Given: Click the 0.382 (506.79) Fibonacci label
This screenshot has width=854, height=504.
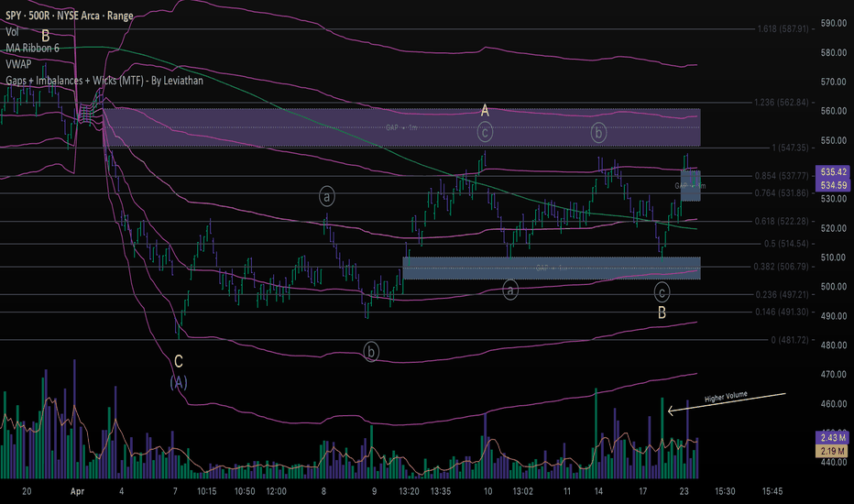Looking at the screenshot, I should 782,267.
